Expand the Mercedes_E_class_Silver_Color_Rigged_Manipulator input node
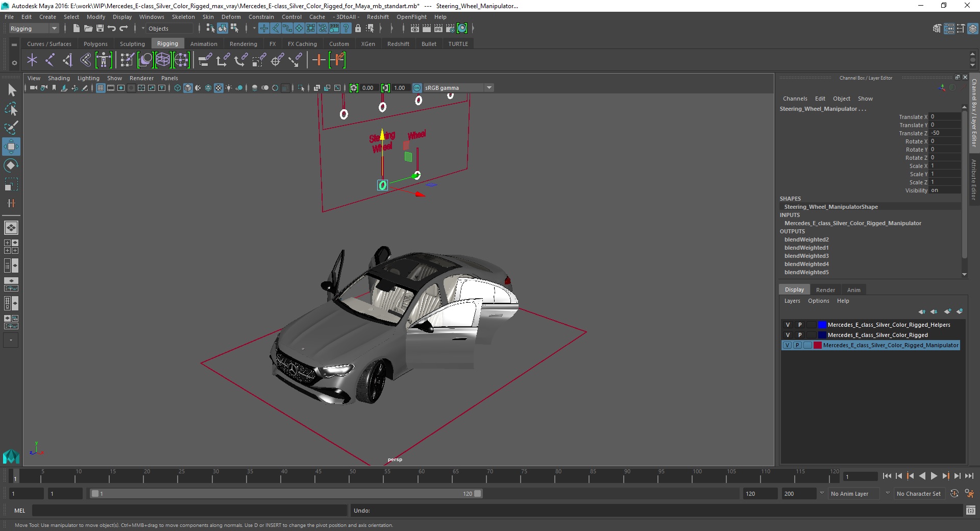Screen dimensions: 980x531 pyautogui.click(x=852, y=223)
